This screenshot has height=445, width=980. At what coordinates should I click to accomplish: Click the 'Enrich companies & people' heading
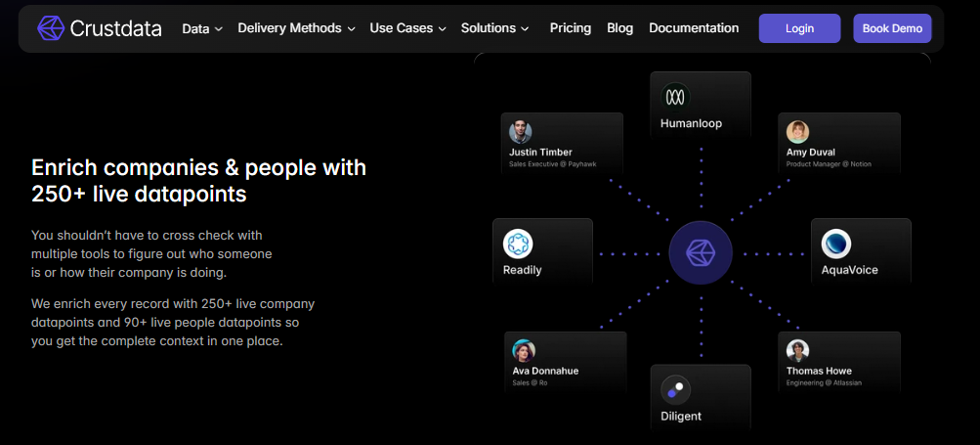(198, 181)
